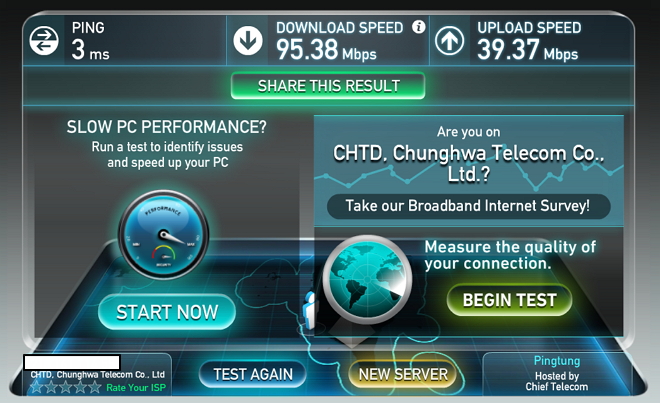Click the redacted IP address box
660x403 pixels.
coord(72,362)
